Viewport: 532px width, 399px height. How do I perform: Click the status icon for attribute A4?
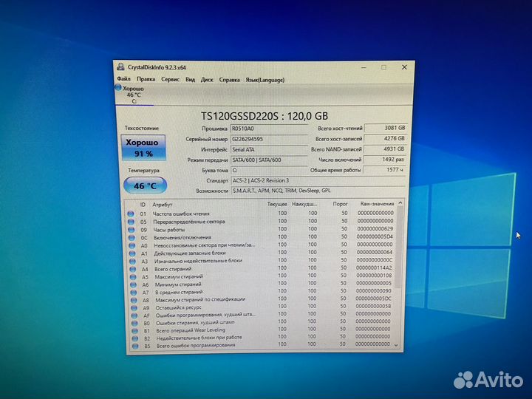[x=133, y=269]
